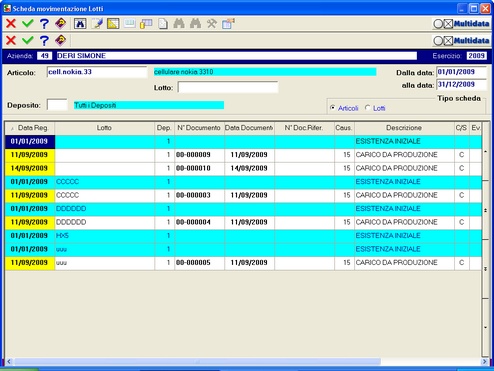Click the first grey binoculars icon
This screenshot has width=494, height=371.
coord(179,24)
